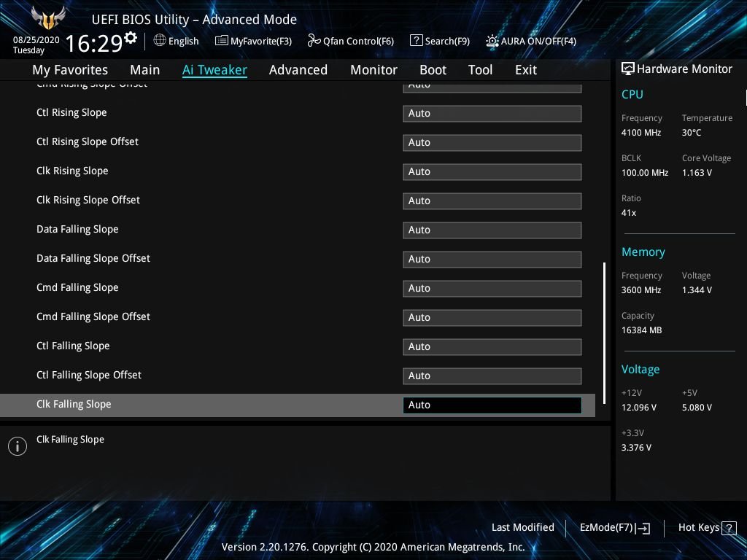Image resolution: width=747 pixels, height=560 pixels.
Task: Click the Hardware Monitor title
Action: [x=684, y=69]
